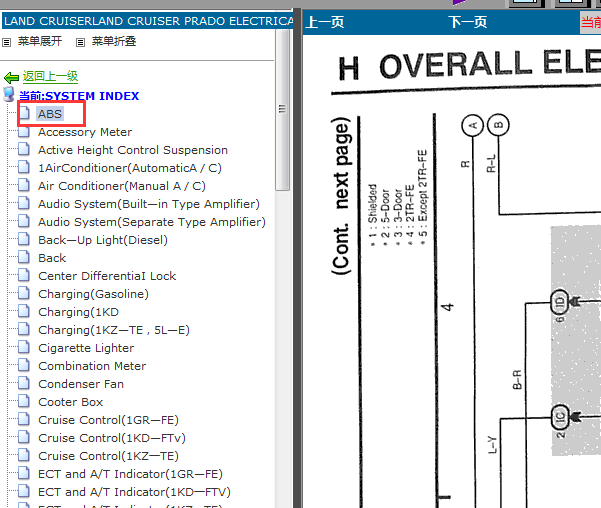Viewport: 601px width, 508px height.
Task: Click the page icon next to Accessory Meter
Action: coord(24,132)
